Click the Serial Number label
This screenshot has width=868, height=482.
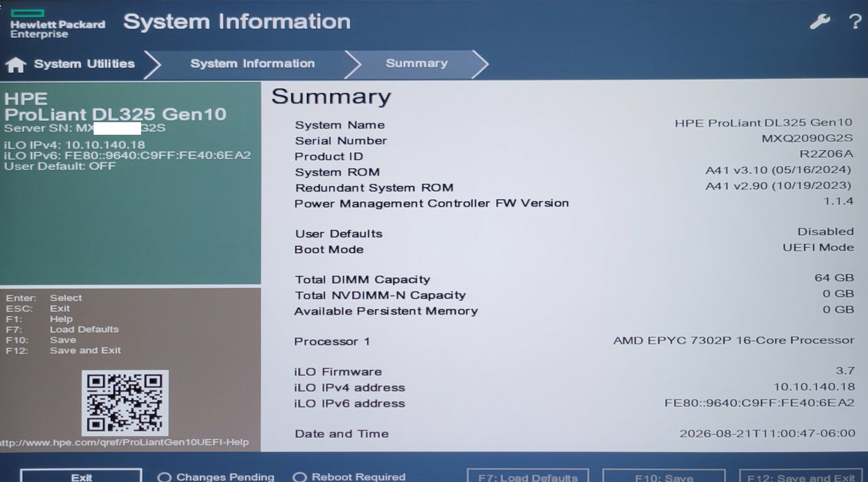[341, 140]
